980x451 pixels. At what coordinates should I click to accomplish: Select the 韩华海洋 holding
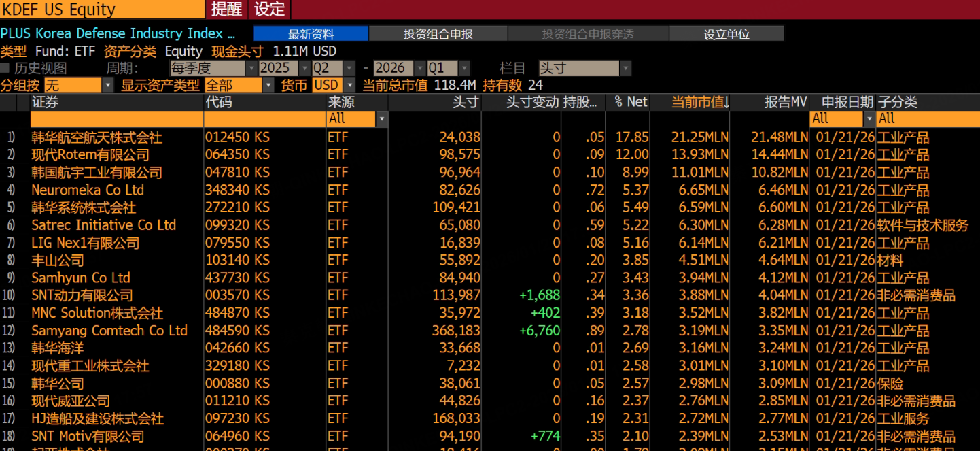[58, 348]
